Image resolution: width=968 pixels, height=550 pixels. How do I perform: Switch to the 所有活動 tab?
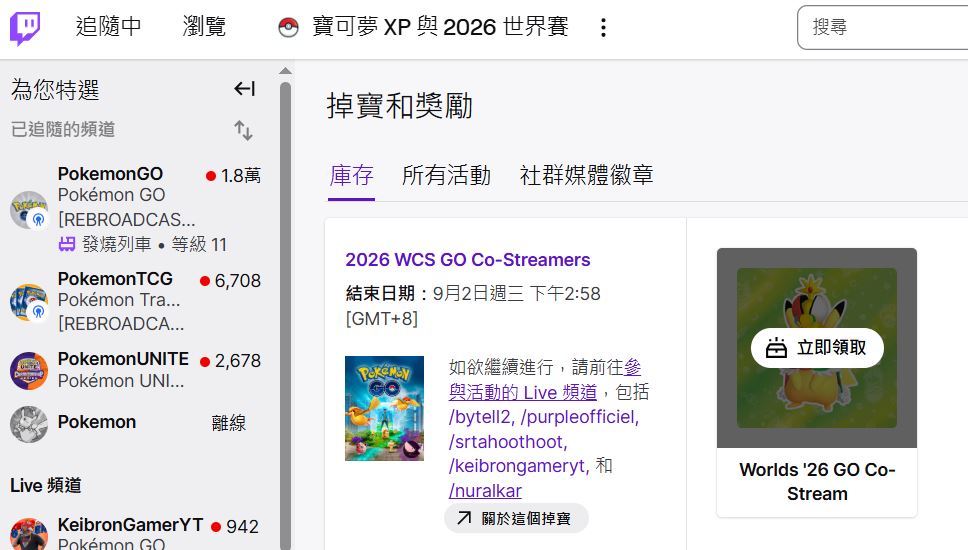click(x=446, y=175)
